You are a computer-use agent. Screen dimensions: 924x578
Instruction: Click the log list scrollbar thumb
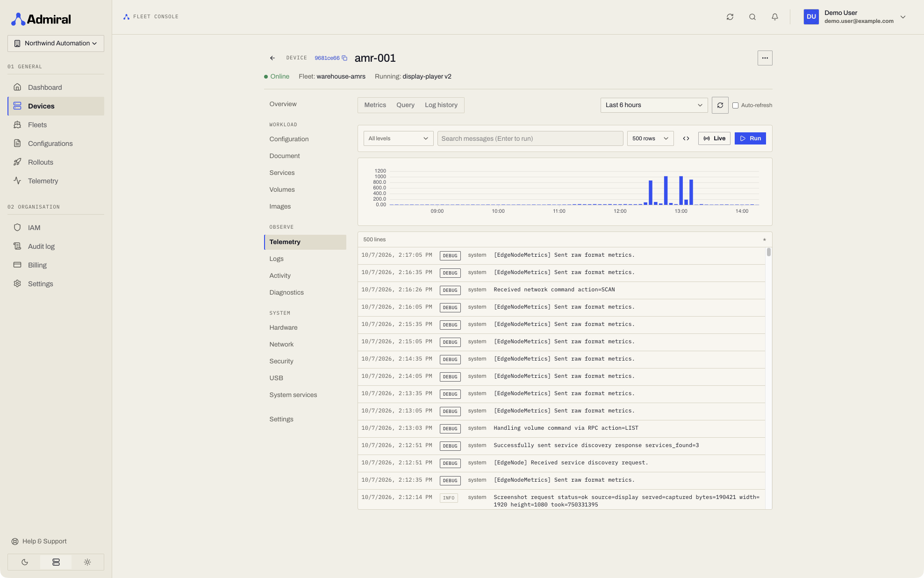(x=769, y=253)
